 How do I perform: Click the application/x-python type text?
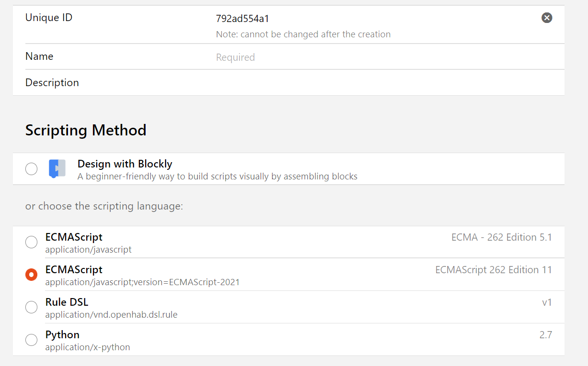coord(88,347)
